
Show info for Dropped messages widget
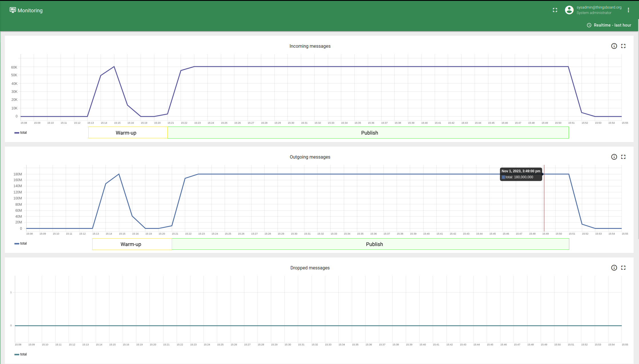click(x=614, y=268)
